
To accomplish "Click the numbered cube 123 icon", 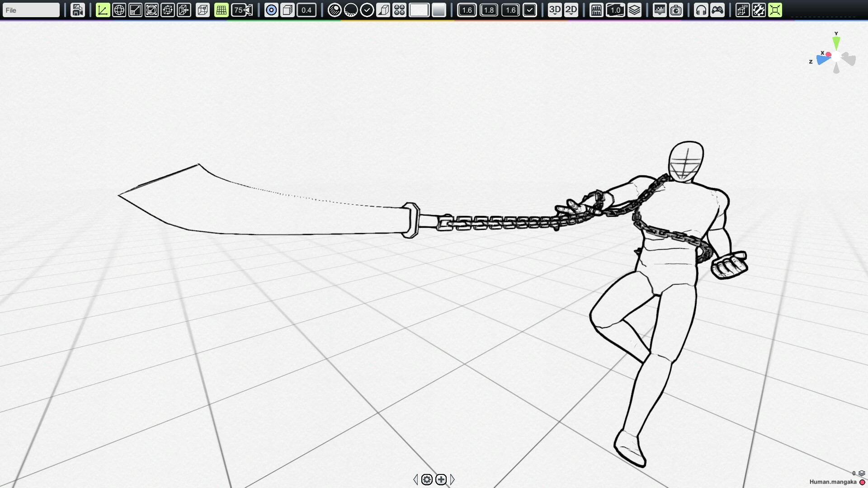I will click(x=742, y=9).
